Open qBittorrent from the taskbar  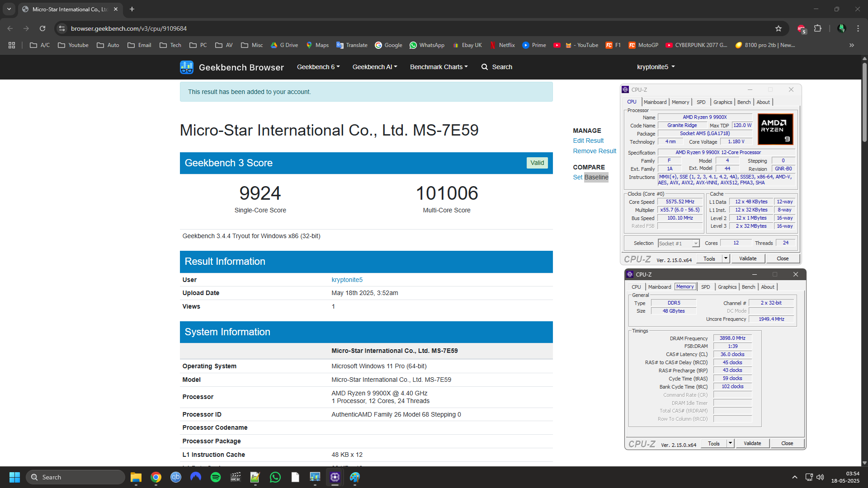click(x=176, y=477)
